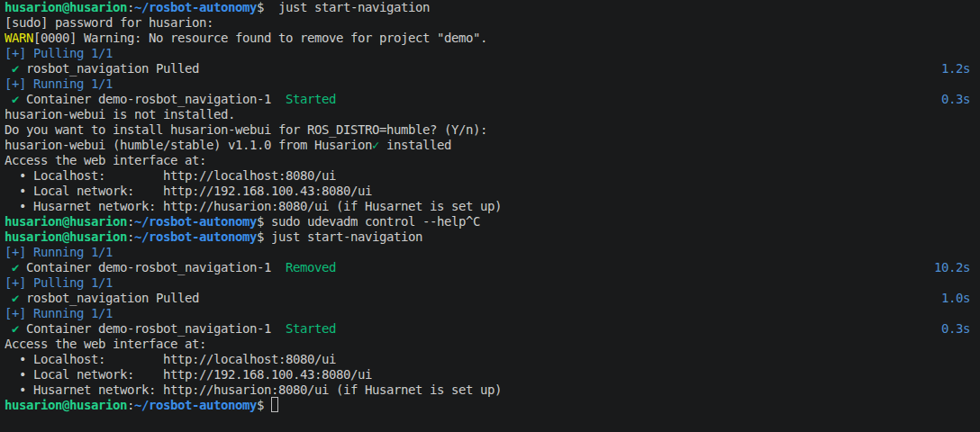Viewport: 980px width, 432px height.
Task: Click the green checkmark beside the 1.2s Pulled line
Action: [x=15, y=68]
